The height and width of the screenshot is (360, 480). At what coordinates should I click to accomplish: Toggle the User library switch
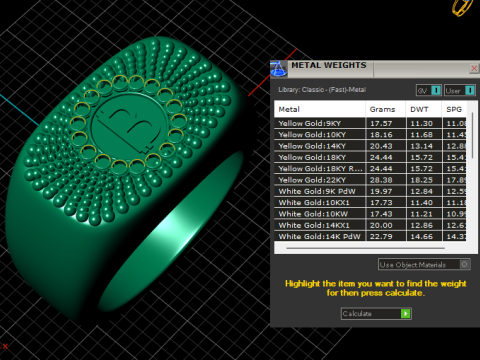pos(469,90)
